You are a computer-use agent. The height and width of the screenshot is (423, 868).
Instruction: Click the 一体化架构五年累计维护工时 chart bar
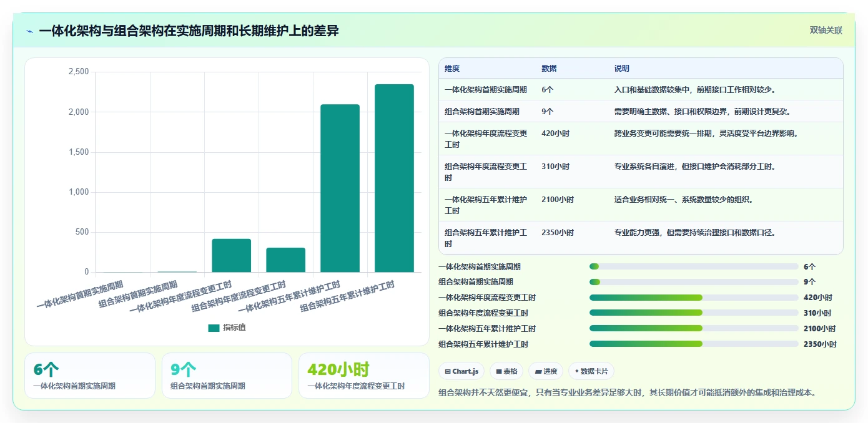[340, 188]
